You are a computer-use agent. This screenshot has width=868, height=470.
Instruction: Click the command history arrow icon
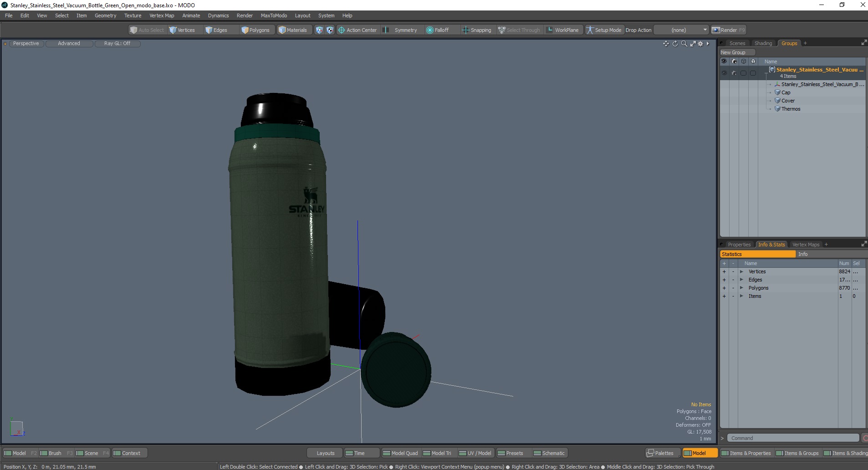pyautogui.click(x=722, y=438)
